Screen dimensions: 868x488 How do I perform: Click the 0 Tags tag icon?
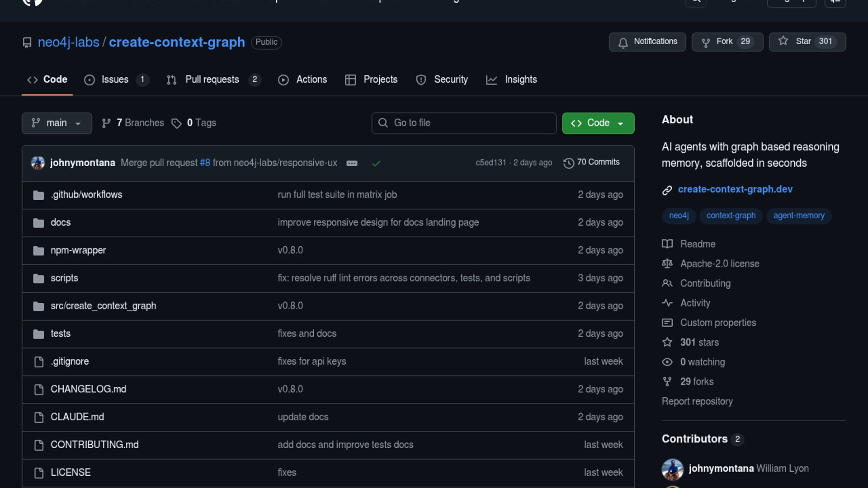(x=176, y=123)
